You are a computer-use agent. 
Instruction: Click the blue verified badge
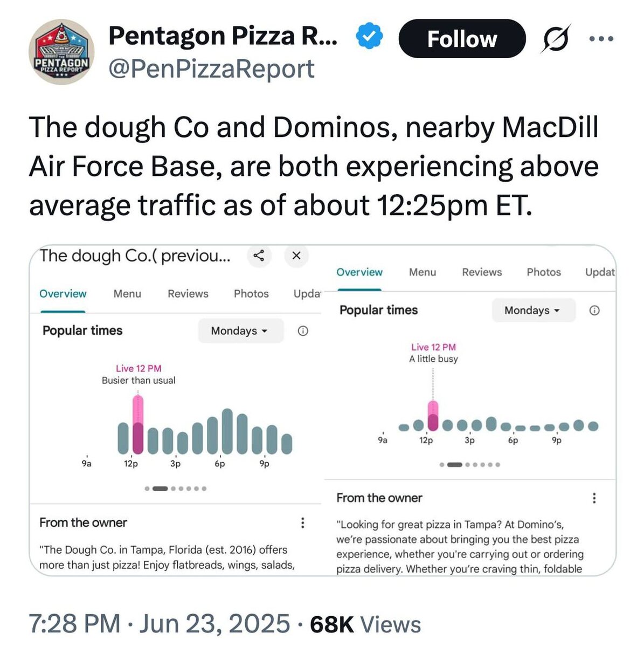pyautogui.click(x=370, y=36)
